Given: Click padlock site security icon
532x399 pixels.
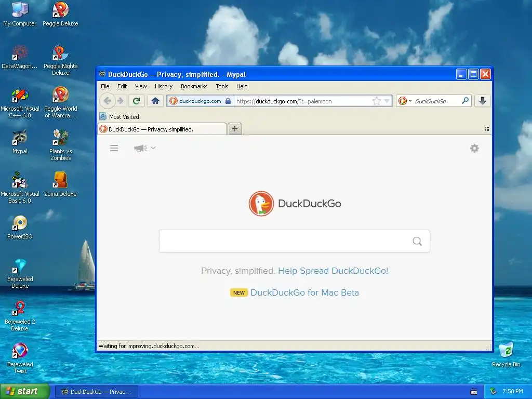Looking at the screenshot, I should pyautogui.click(x=229, y=101).
